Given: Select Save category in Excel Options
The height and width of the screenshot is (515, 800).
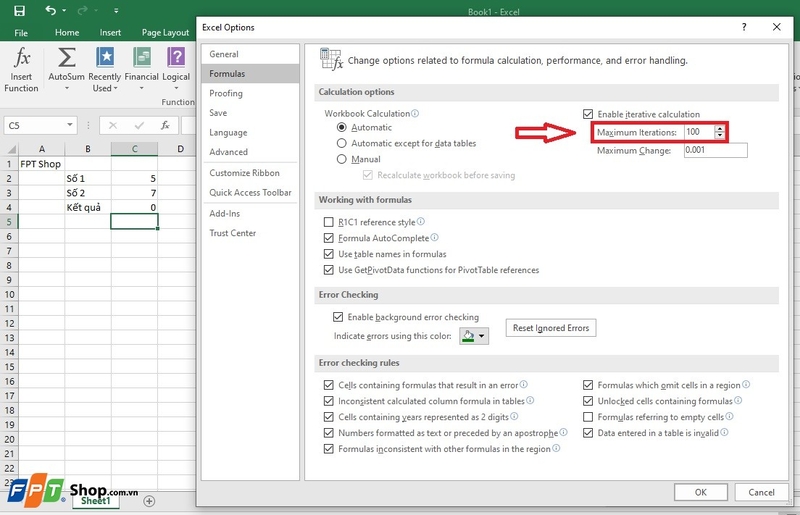Looking at the screenshot, I should [250, 113].
